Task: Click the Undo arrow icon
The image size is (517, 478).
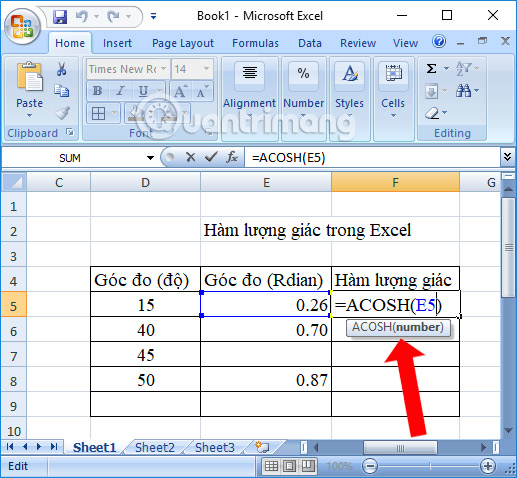Action: [x=82, y=16]
